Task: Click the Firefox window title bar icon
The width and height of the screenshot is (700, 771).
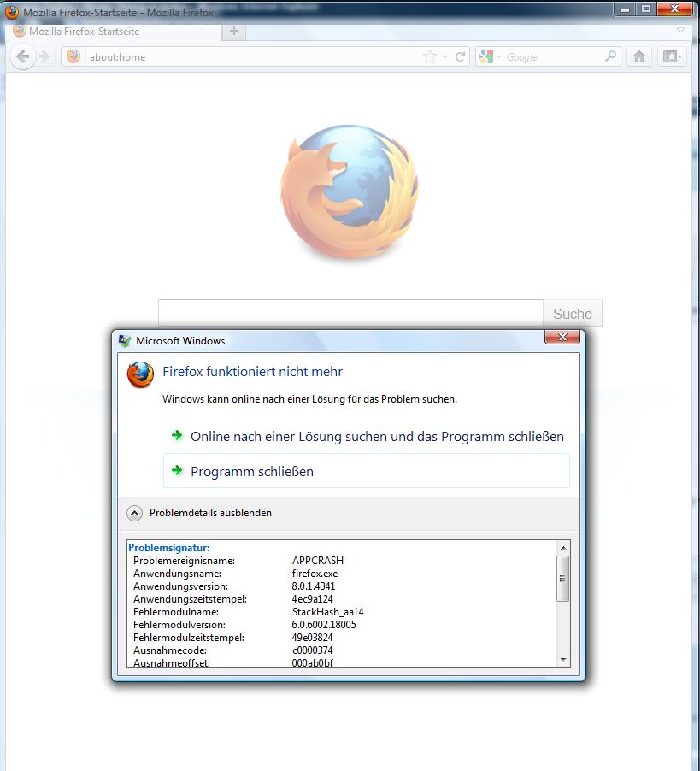Action: tap(12, 12)
